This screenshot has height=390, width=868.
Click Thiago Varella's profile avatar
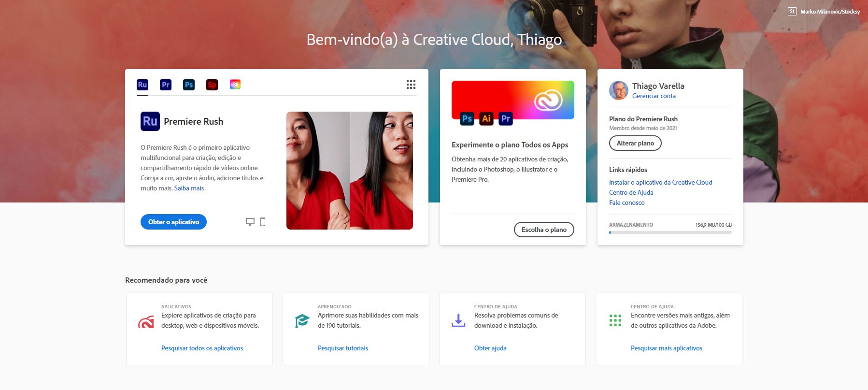(619, 90)
